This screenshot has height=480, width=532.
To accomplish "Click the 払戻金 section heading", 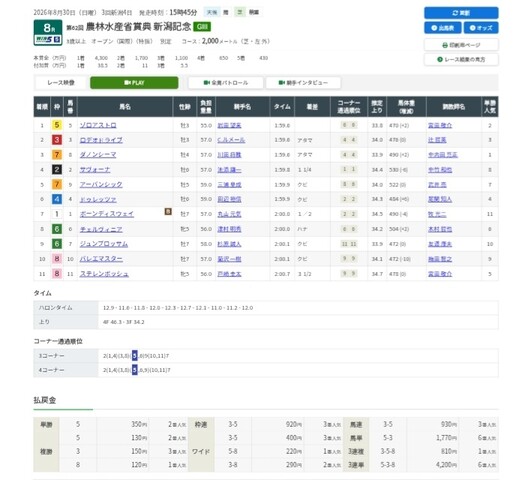I will coord(45,400).
